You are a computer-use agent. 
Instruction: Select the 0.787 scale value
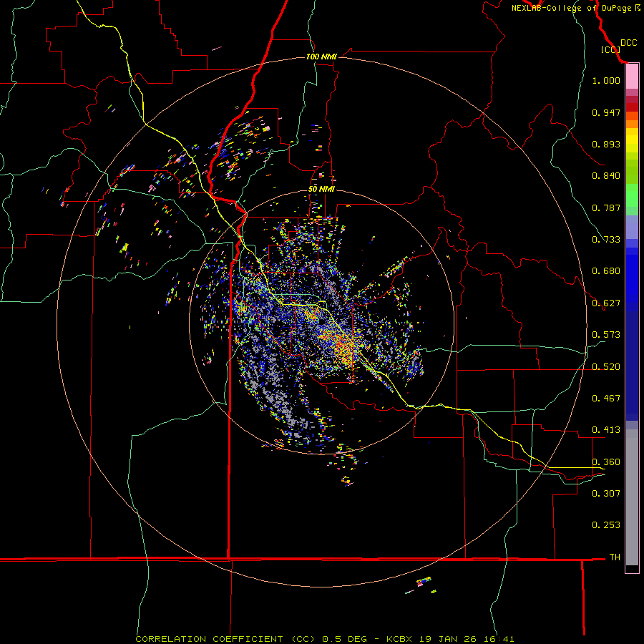coord(606,208)
